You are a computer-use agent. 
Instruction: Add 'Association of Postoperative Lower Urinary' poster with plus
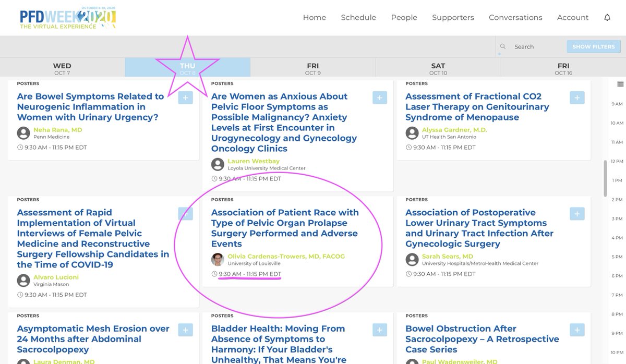pos(577,213)
